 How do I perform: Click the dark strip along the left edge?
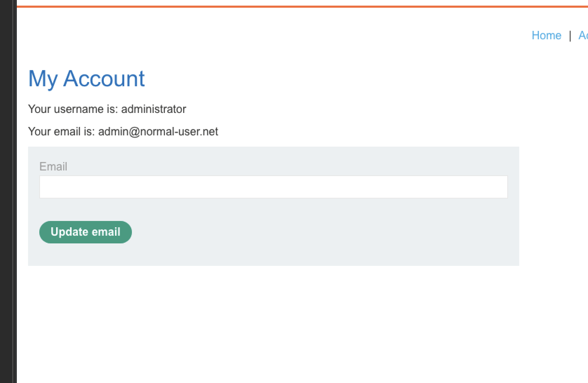click(8, 191)
